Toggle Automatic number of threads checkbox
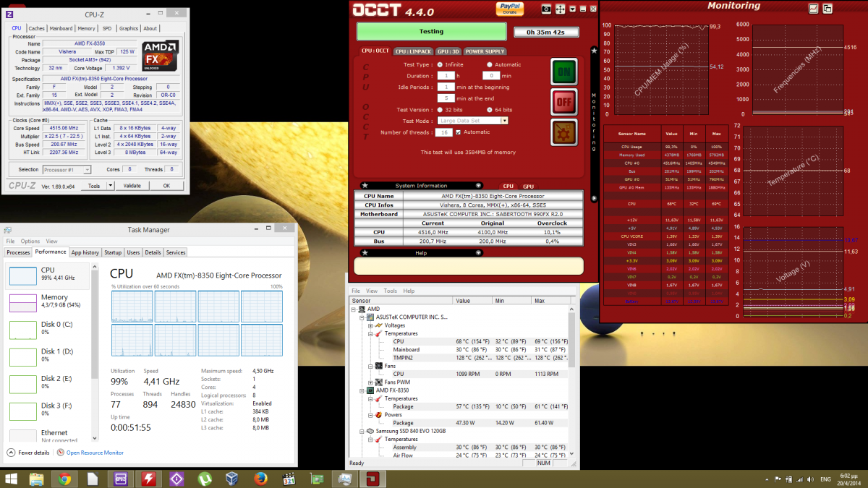868x488 pixels. [458, 132]
